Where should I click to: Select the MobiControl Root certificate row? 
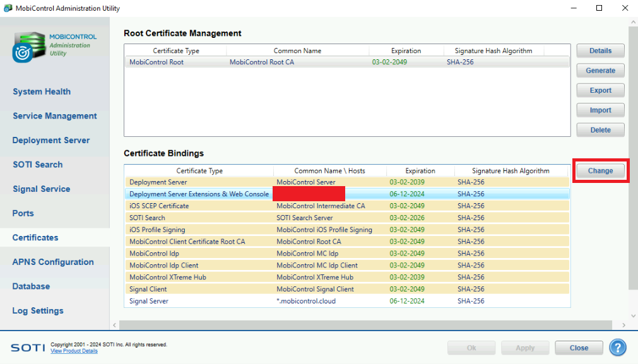[x=347, y=62]
